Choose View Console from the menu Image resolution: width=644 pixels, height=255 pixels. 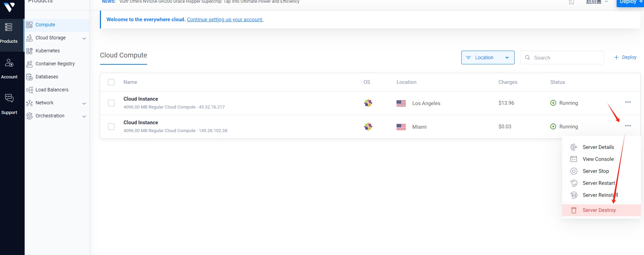[x=602, y=159]
